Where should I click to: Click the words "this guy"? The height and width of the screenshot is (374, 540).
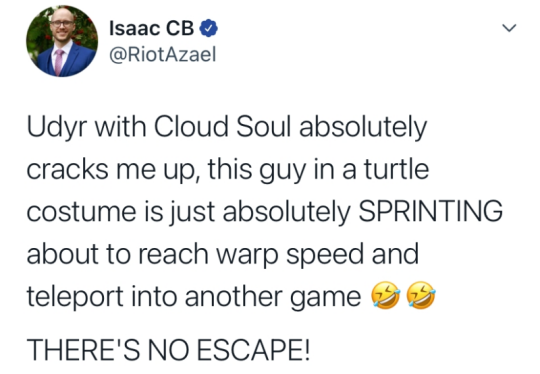click(x=257, y=170)
